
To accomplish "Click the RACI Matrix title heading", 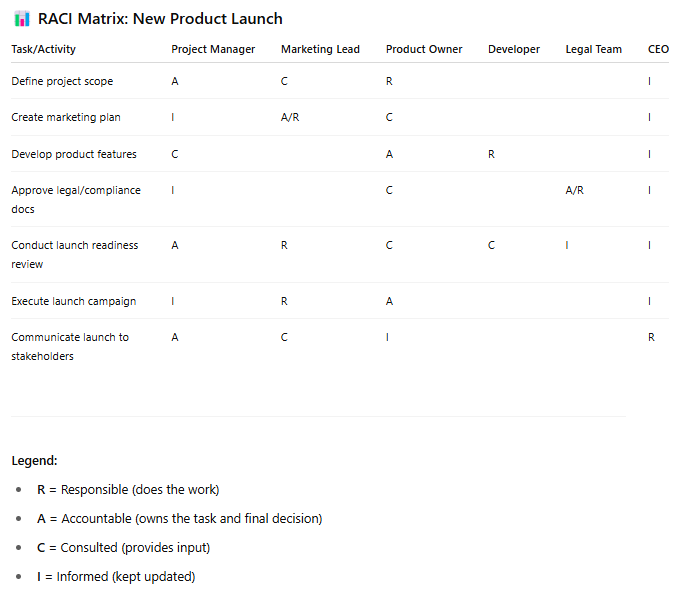I will pos(160,19).
